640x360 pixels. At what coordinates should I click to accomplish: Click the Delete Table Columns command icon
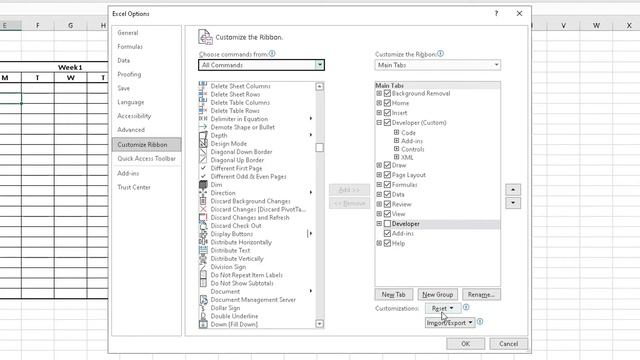tap(203, 102)
